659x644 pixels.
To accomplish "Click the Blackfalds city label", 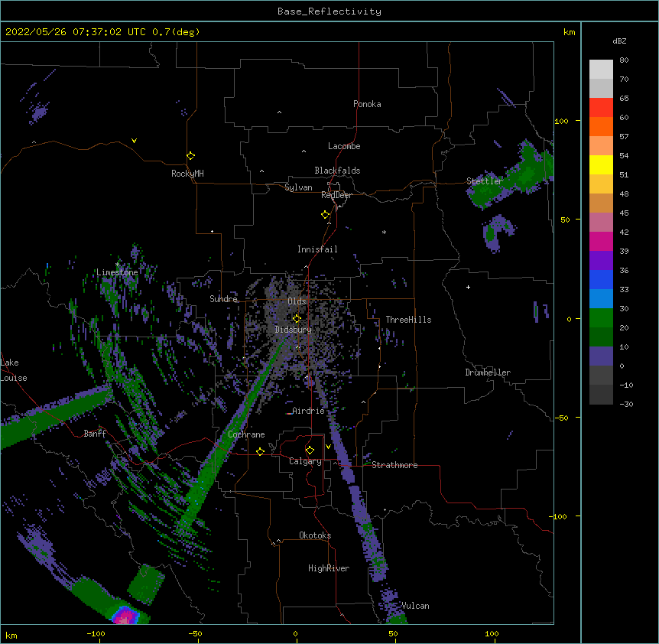I will click(x=337, y=171).
